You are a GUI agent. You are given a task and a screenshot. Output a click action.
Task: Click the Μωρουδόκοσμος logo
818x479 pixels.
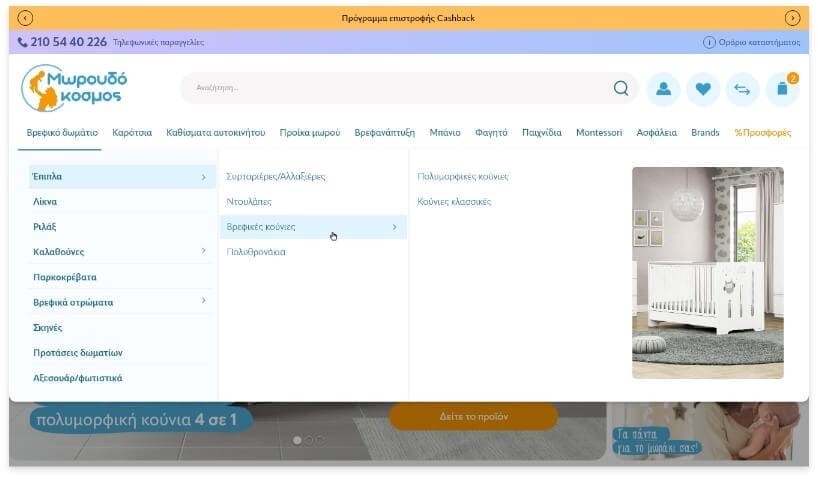point(75,88)
